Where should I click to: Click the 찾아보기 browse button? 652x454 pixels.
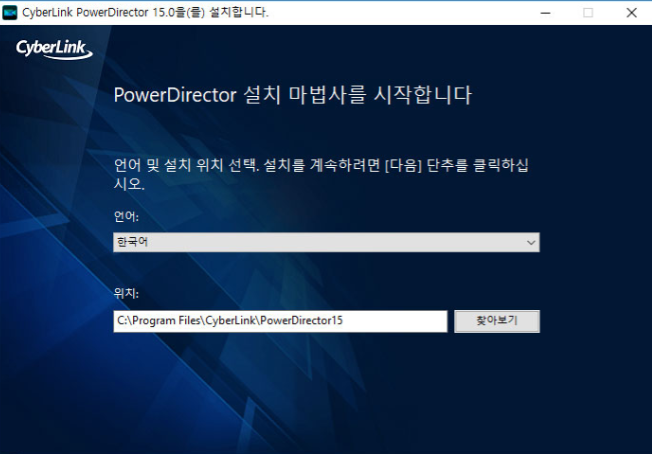click(497, 321)
